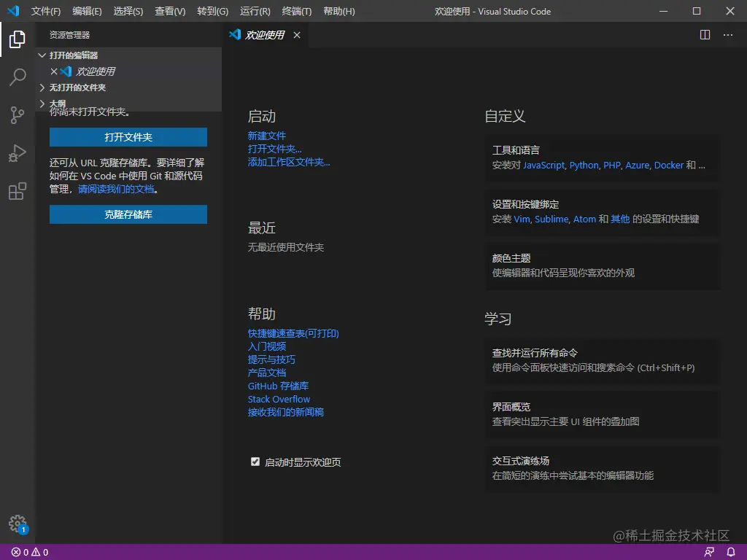Open the 运行(R) menu
747x560 pixels.
[x=255, y=11]
